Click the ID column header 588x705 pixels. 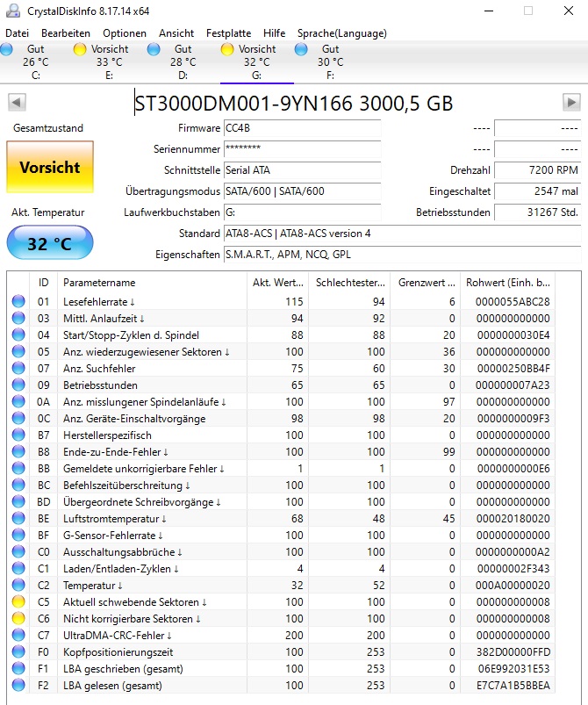(x=43, y=283)
